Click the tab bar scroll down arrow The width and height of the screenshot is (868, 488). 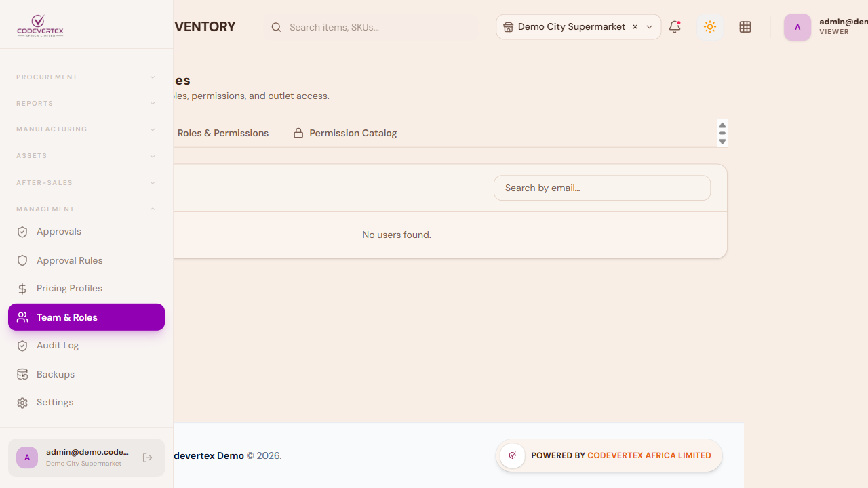point(722,142)
